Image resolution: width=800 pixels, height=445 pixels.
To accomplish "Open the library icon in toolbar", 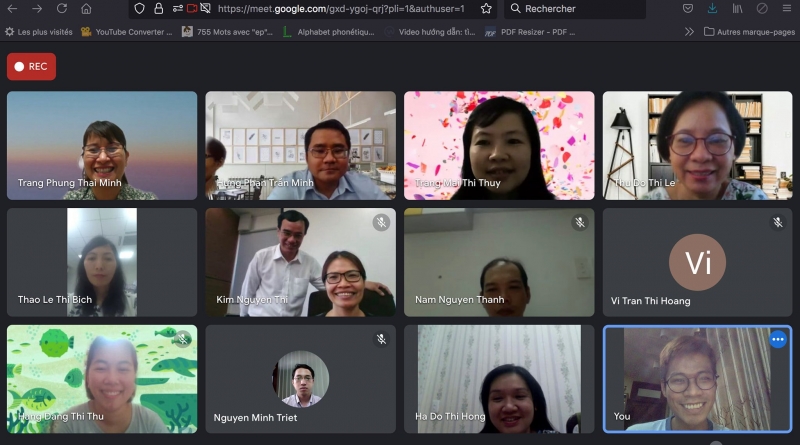I will point(738,9).
